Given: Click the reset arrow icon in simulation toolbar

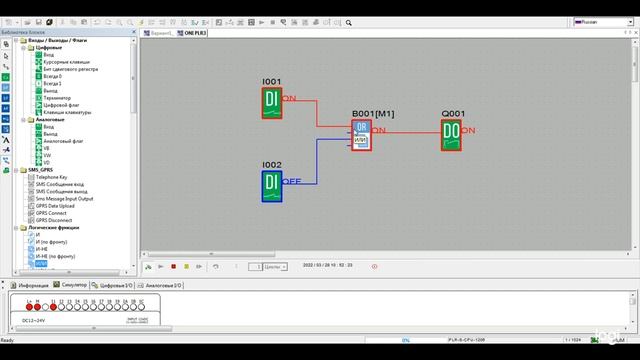Looking at the screenshot, I should pos(216,267).
